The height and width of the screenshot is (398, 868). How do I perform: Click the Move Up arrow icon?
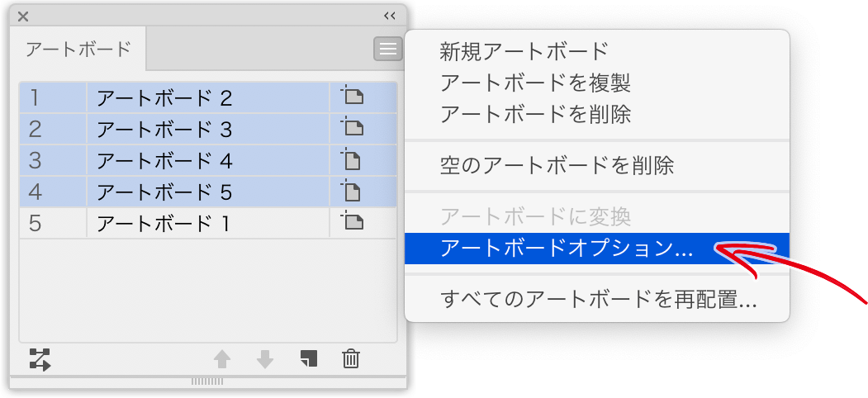tap(222, 360)
